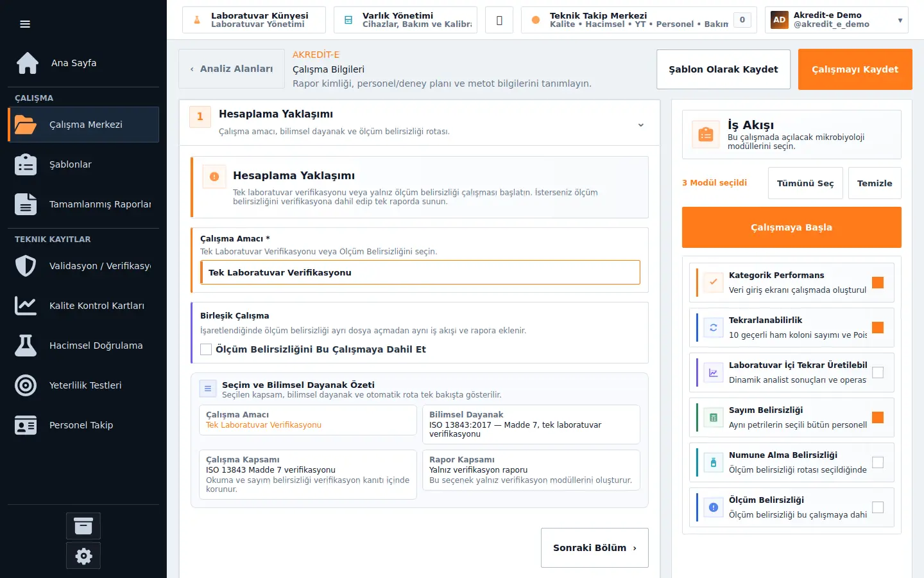The height and width of the screenshot is (578, 924).
Task: Open Şablonlar clipboard icon in sidebar
Action: pos(26,164)
